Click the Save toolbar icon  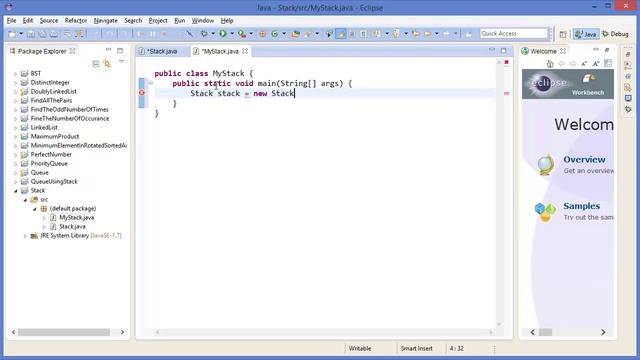point(31,34)
